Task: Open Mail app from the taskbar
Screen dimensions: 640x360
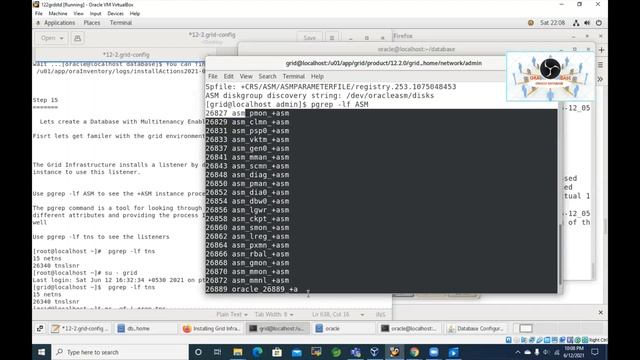Action: tap(296, 352)
